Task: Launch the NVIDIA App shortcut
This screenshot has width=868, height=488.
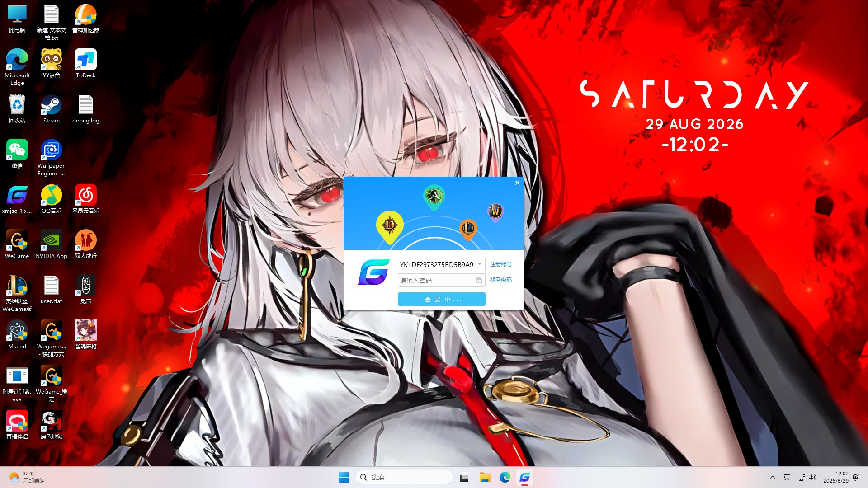Action: [x=51, y=244]
